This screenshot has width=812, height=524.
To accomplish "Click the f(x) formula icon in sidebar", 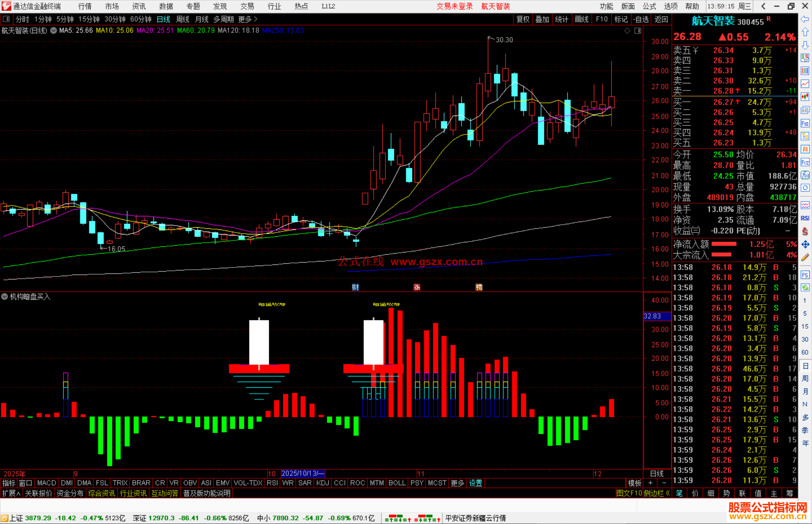I will click(805, 175).
